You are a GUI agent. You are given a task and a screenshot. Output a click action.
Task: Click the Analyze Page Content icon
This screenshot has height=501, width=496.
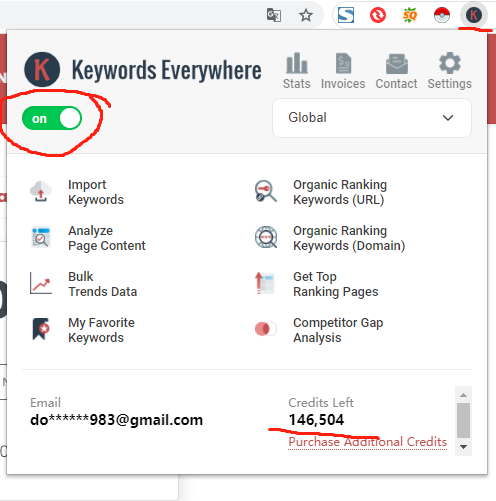point(41,237)
